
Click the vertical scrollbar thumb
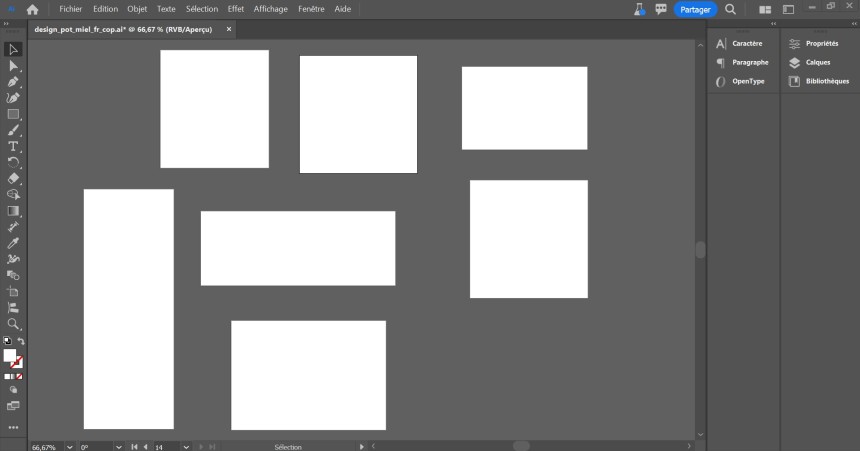click(x=700, y=250)
